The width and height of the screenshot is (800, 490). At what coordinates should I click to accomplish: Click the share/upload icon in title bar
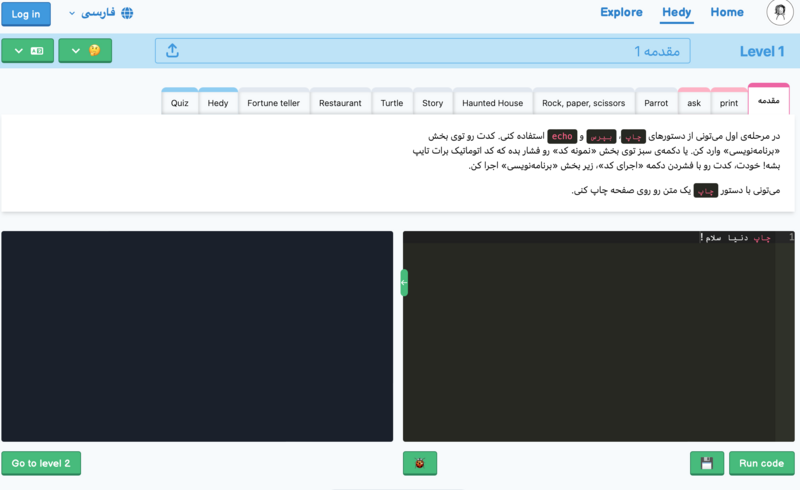(172, 51)
